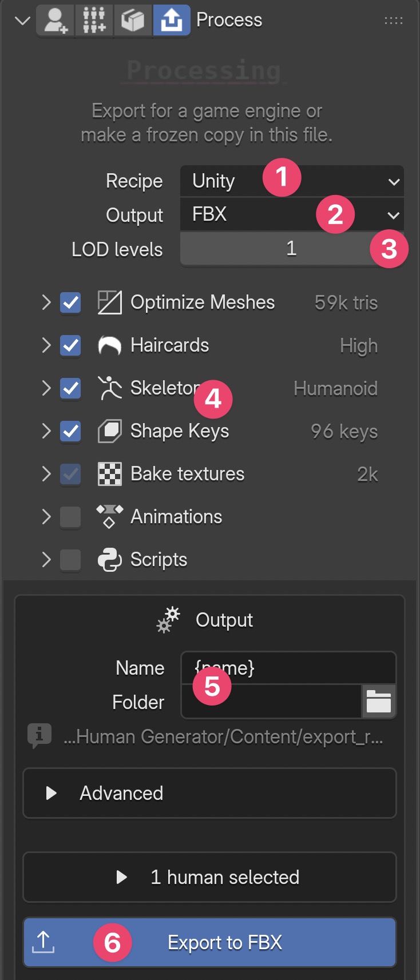Switch to the batch generator tab icon
The image size is (420, 980).
pos(94,20)
